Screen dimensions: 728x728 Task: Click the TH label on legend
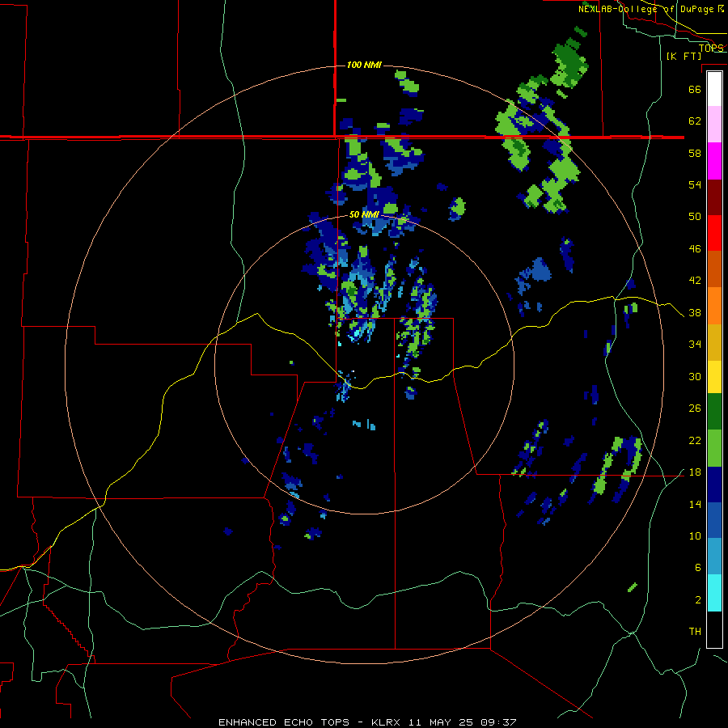click(695, 632)
